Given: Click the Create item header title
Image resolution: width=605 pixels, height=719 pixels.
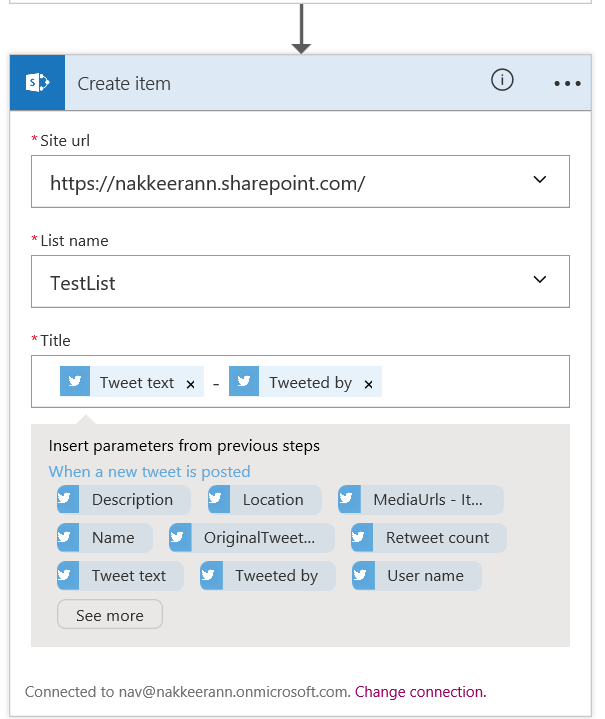Looking at the screenshot, I should [x=124, y=84].
